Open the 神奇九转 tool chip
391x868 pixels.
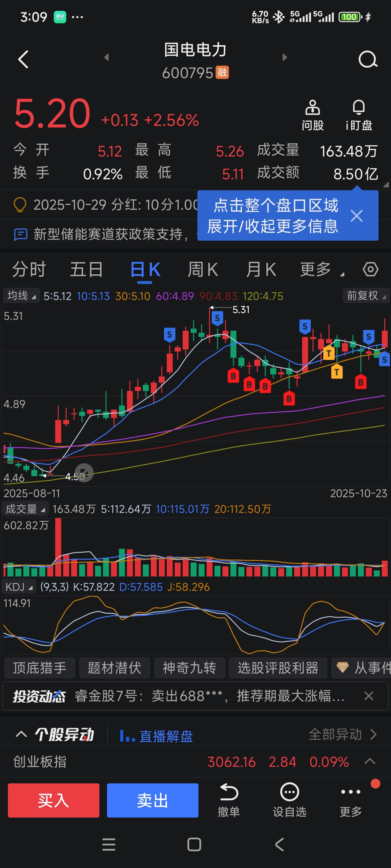(x=190, y=668)
